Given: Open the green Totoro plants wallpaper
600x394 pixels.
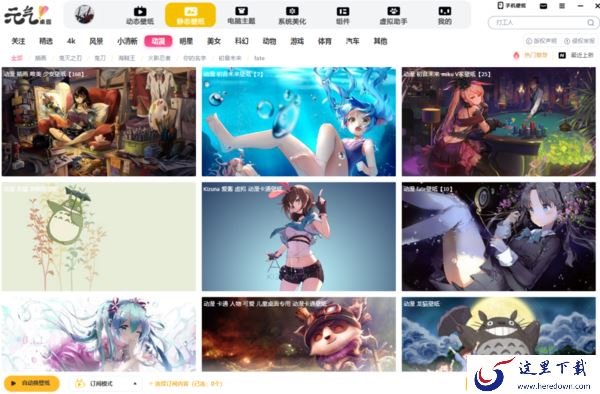Looking at the screenshot, I should click(x=99, y=236).
